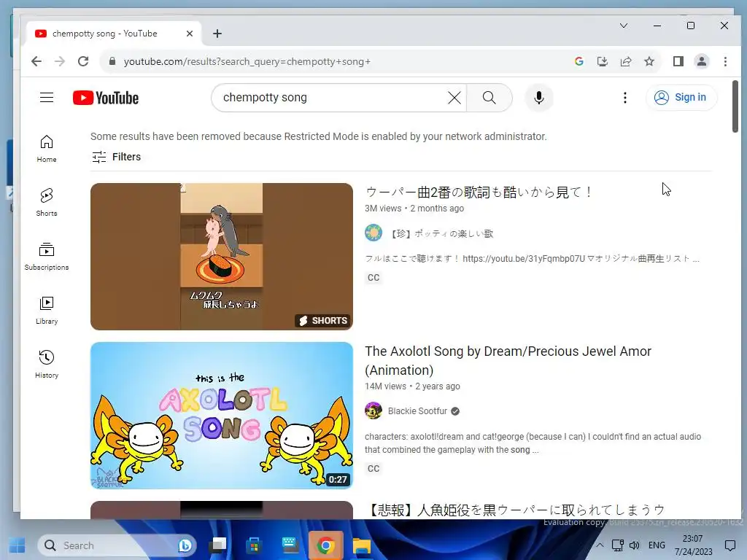Click the first result's channel avatar

pyautogui.click(x=373, y=233)
